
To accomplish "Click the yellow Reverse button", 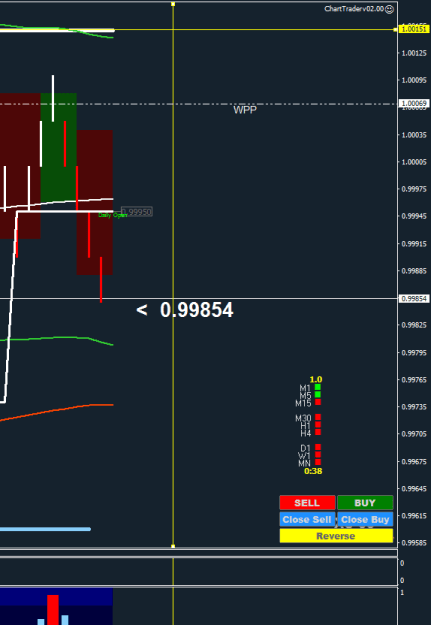I will tap(336, 536).
